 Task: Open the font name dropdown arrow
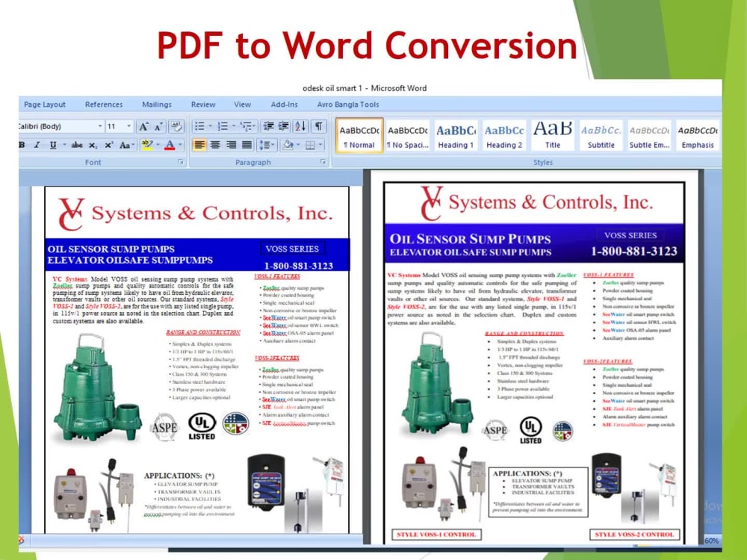coord(100,126)
